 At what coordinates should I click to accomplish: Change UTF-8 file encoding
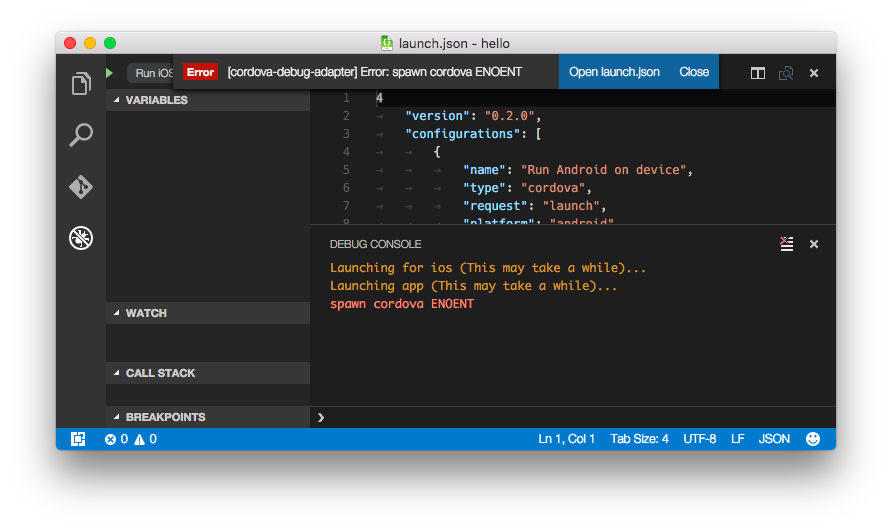pos(699,439)
